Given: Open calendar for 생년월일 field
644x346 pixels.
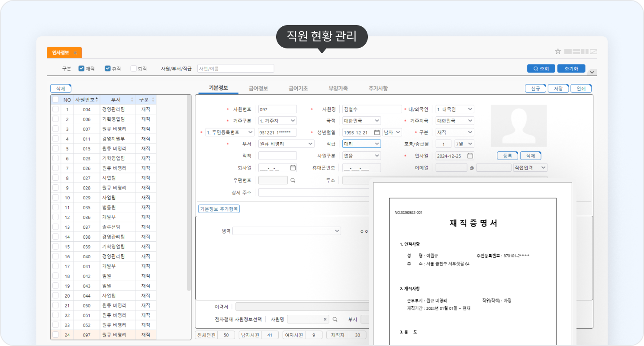Looking at the screenshot, I should 377,132.
